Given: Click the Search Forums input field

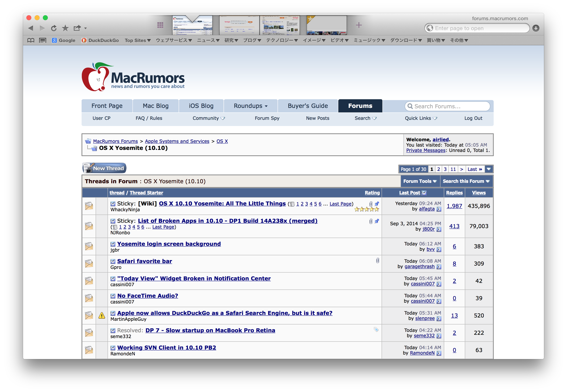Looking at the screenshot, I should tap(447, 106).
